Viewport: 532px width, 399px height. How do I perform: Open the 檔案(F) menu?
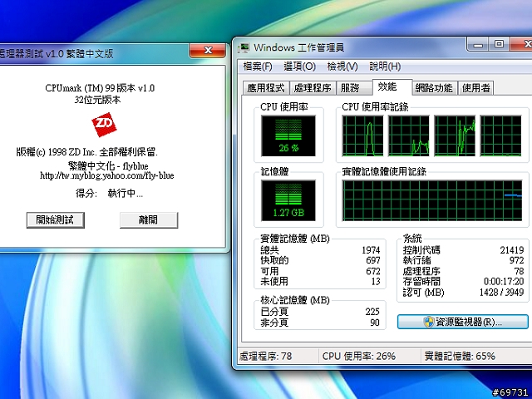pos(258,66)
